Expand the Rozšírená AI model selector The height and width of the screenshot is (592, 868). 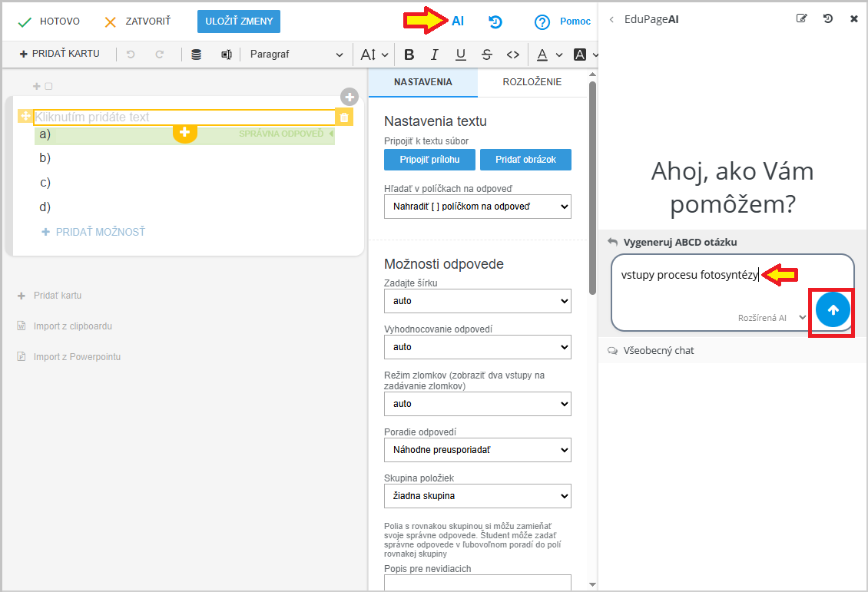click(x=771, y=318)
